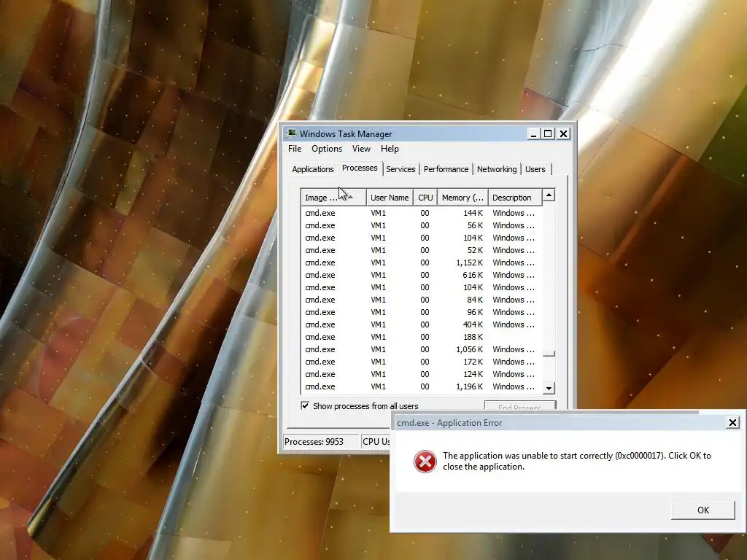Click the red error icon in dialog
Screen dimensions: 747x560
tap(425, 462)
